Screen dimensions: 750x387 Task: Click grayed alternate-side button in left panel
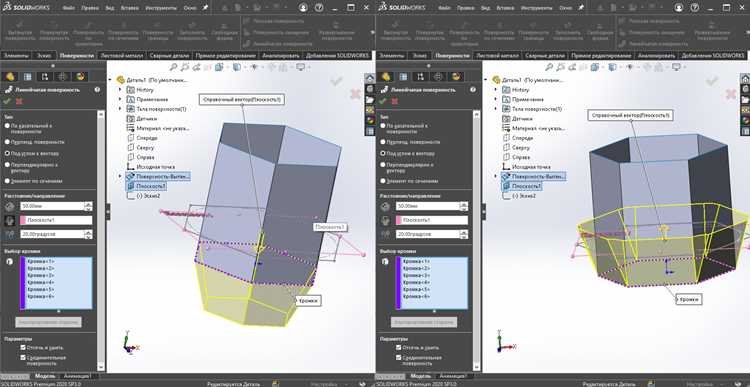click(x=48, y=322)
